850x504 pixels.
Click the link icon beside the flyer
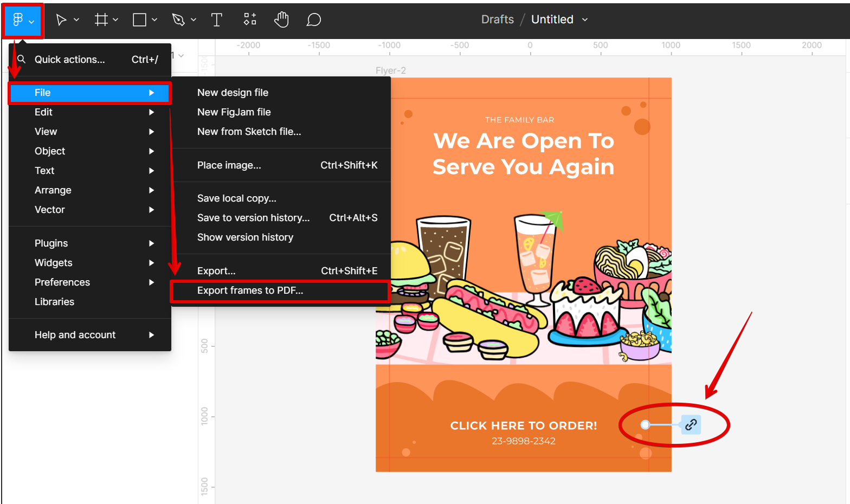coord(691,425)
